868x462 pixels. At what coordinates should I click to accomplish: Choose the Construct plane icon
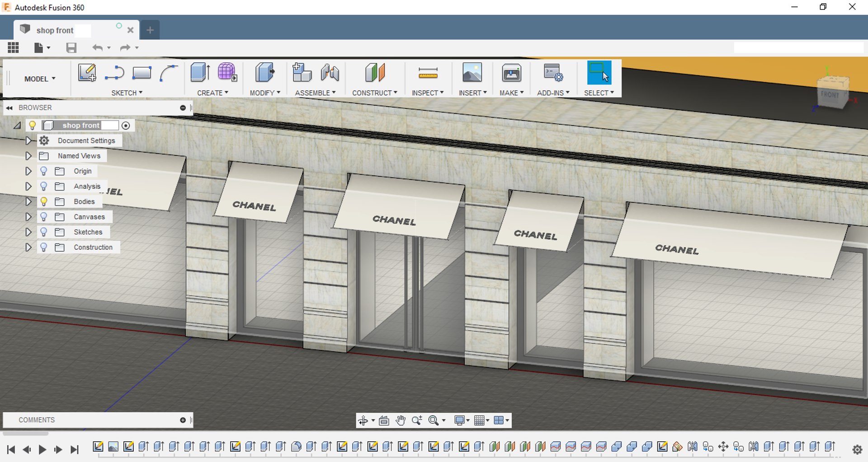click(x=375, y=72)
